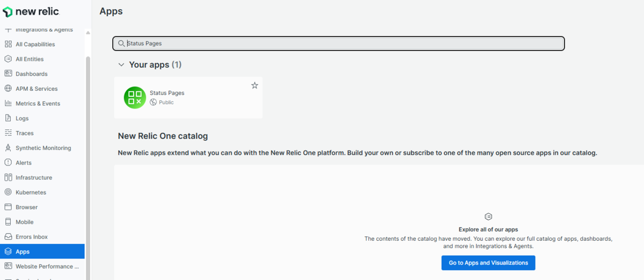The width and height of the screenshot is (644, 280).
Task: Click the Kubernetes icon
Action: tap(8, 192)
